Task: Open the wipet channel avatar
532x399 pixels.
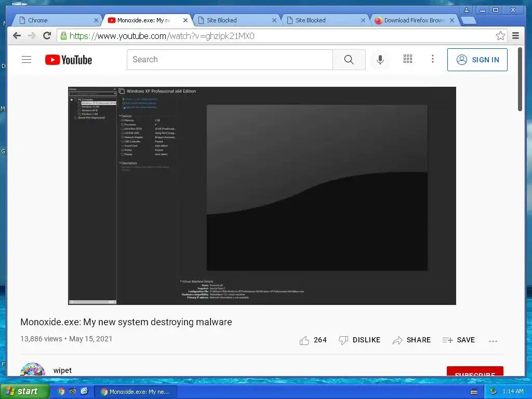Action: click(33, 369)
